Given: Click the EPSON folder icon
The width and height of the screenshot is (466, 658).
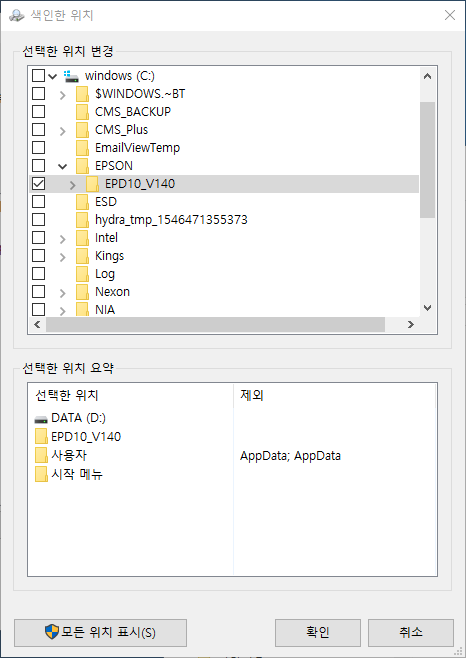Looking at the screenshot, I should pos(82,166).
